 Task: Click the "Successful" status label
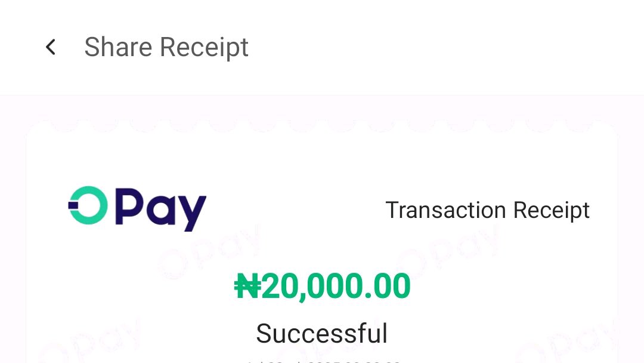tap(322, 333)
